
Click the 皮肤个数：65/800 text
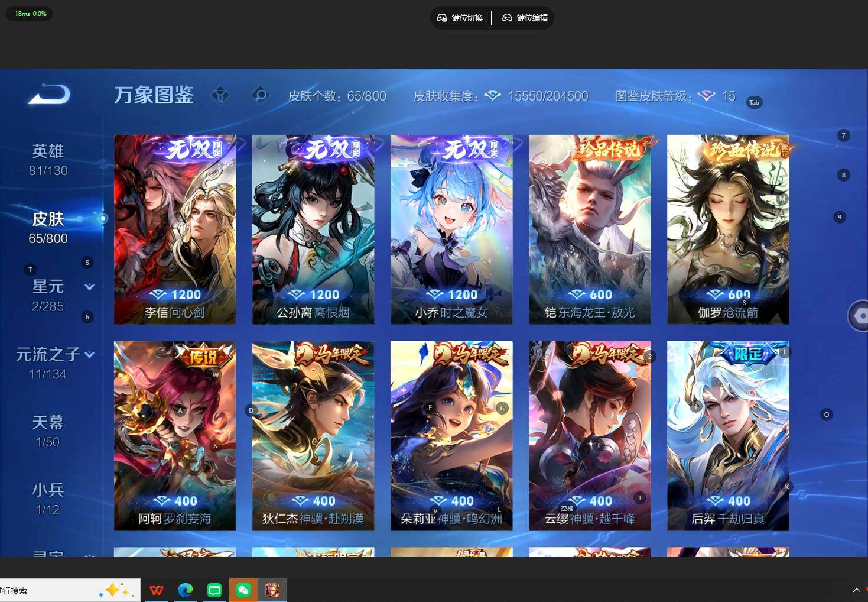coord(337,96)
